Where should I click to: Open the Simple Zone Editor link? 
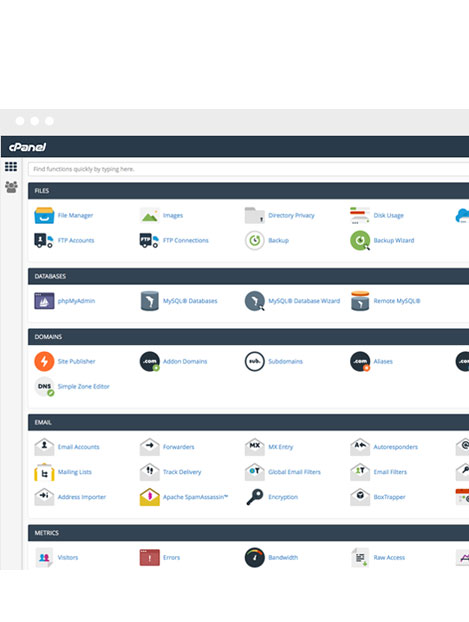83,386
